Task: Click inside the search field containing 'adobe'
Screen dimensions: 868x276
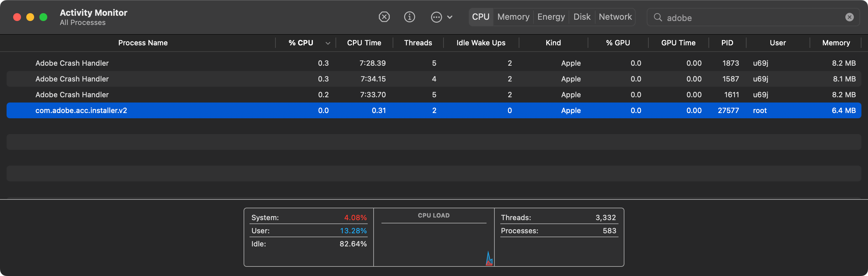Action: tap(753, 17)
